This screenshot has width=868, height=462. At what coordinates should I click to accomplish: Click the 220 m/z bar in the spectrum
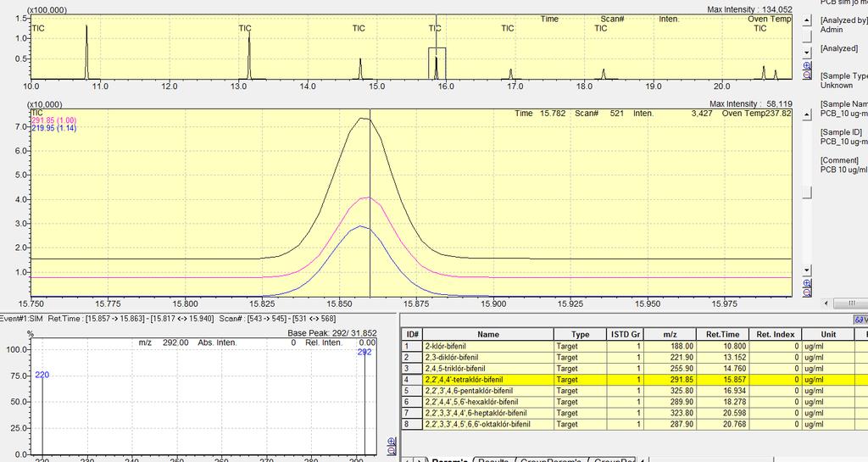tap(42, 415)
